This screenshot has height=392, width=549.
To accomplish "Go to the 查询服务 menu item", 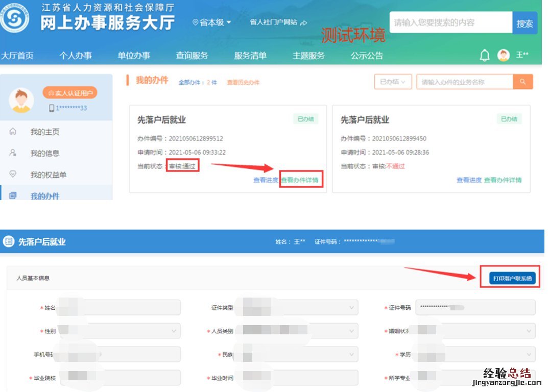I will point(192,56).
